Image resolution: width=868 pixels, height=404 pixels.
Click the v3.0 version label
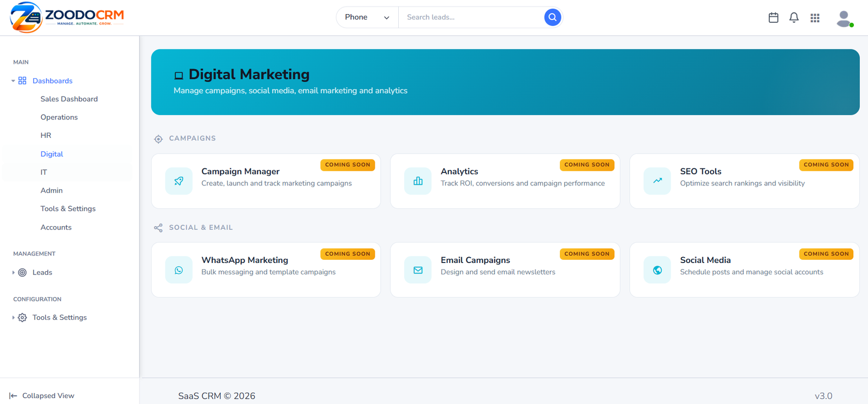824,396
